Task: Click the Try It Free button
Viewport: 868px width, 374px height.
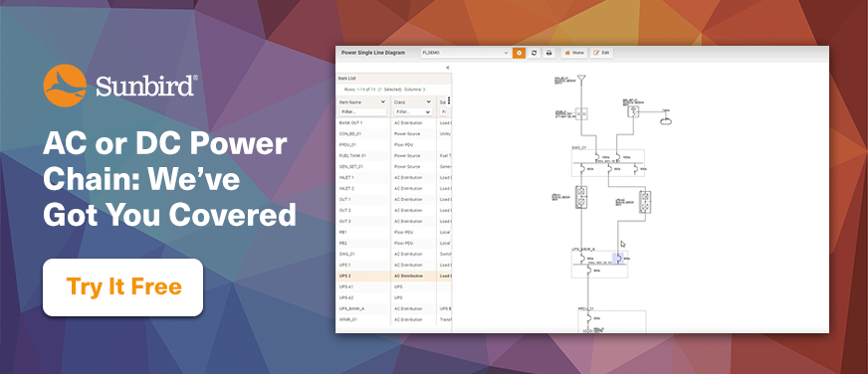Action: [x=122, y=287]
